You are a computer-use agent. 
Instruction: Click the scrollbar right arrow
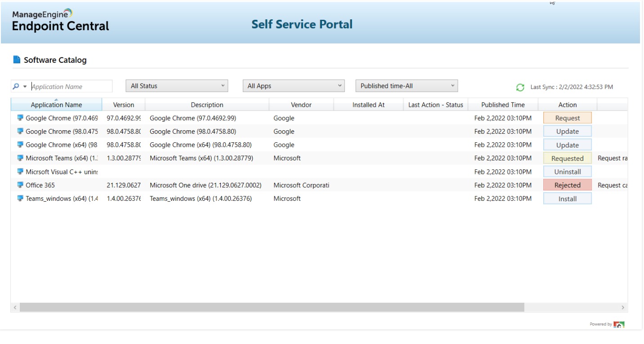coord(623,308)
